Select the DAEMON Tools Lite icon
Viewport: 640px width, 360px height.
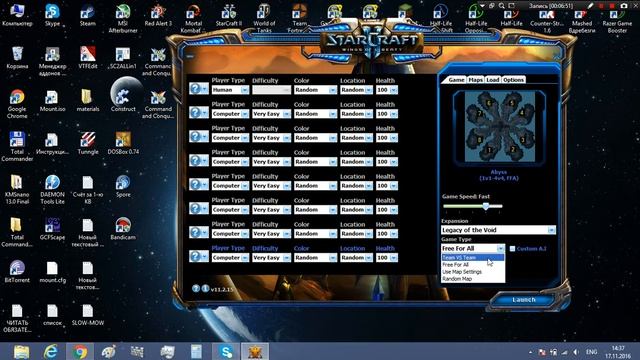tap(52, 189)
